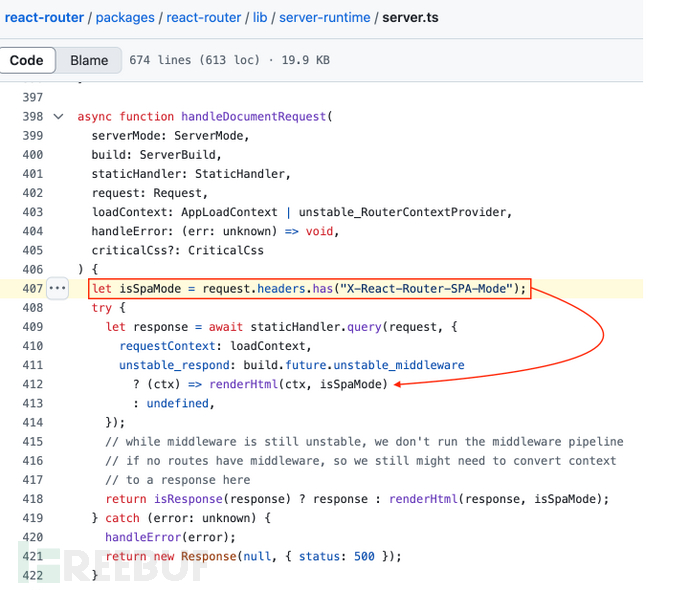Click the isSpaMode variable on line 407
Image resolution: width=690 pixels, height=590 pixels.
click(x=150, y=289)
